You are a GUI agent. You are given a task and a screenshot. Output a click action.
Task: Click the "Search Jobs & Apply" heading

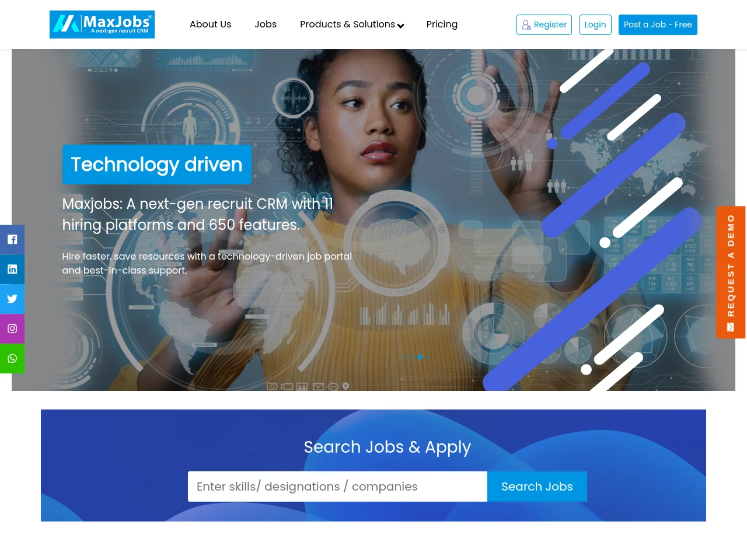pyautogui.click(x=388, y=447)
